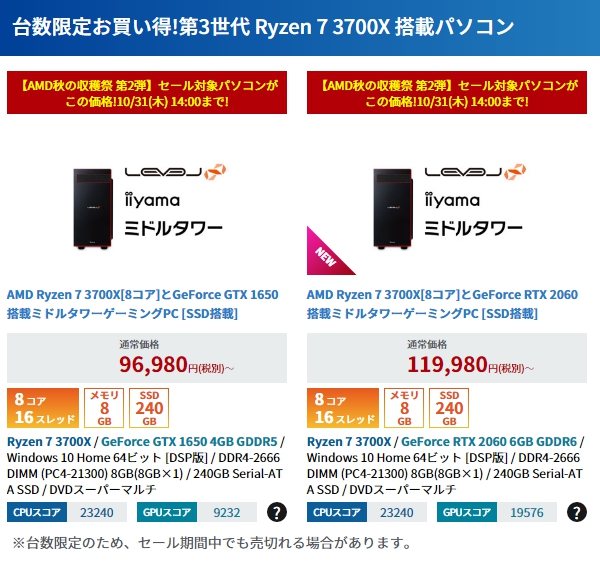This screenshot has height=565, width=600.
Task: Open the GeForce RTX 2060 gaming PC title link
Action: (x=442, y=304)
